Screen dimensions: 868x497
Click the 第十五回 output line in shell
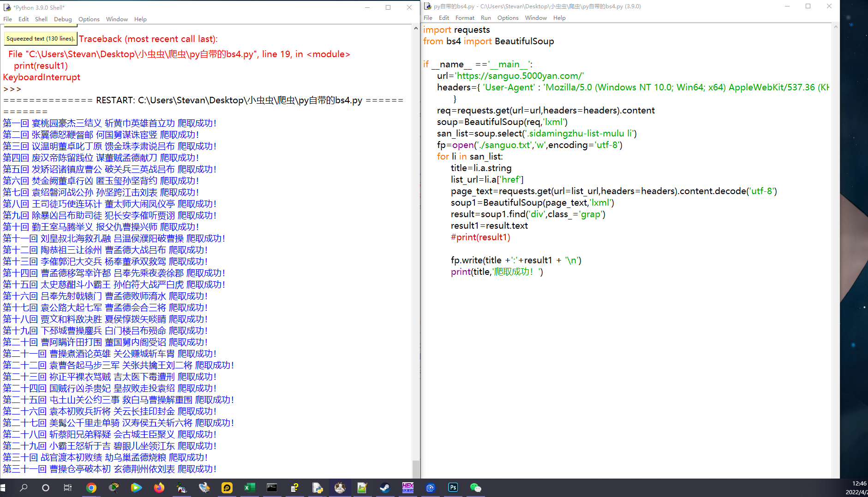click(114, 284)
